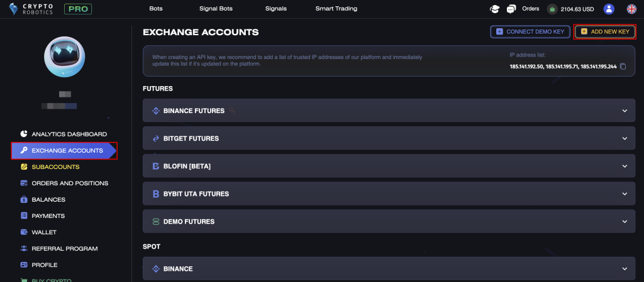Click the Referral Program icon
The image size is (644, 282).
24,248
